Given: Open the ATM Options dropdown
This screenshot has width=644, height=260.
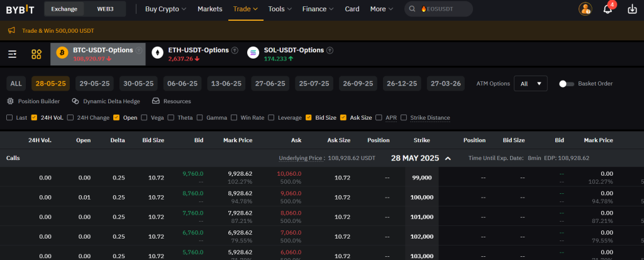Looking at the screenshot, I should tap(530, 84).
